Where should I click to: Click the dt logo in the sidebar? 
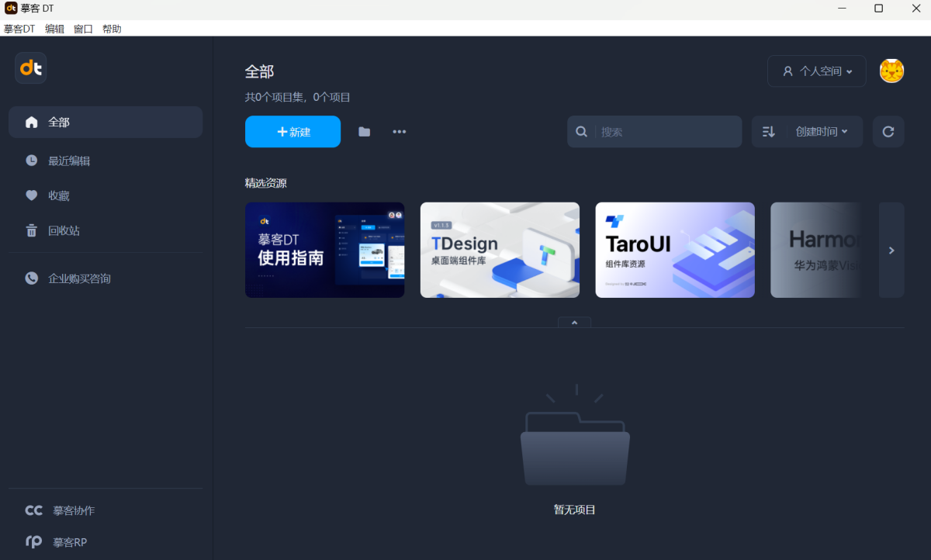click(30, 67)
